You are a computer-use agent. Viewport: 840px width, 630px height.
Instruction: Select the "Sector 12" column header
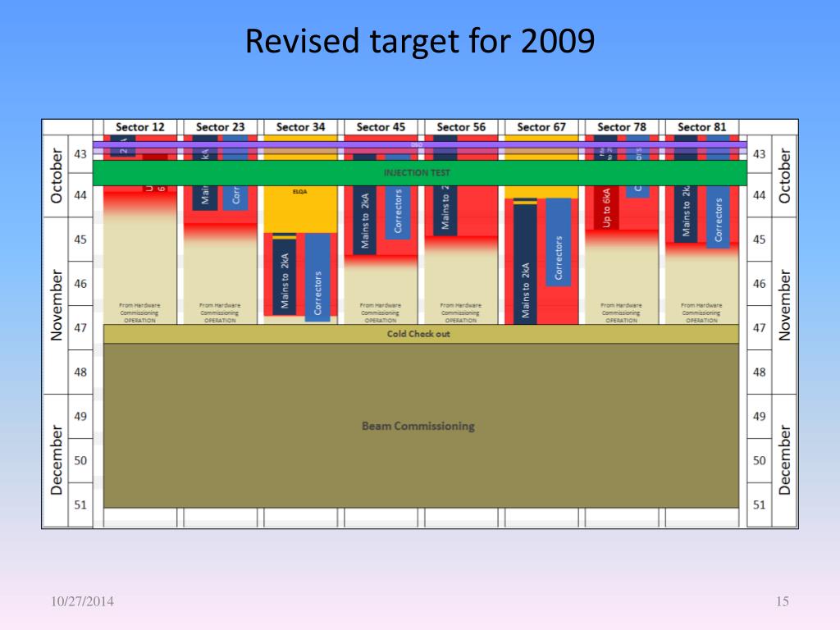click(139, 127)
